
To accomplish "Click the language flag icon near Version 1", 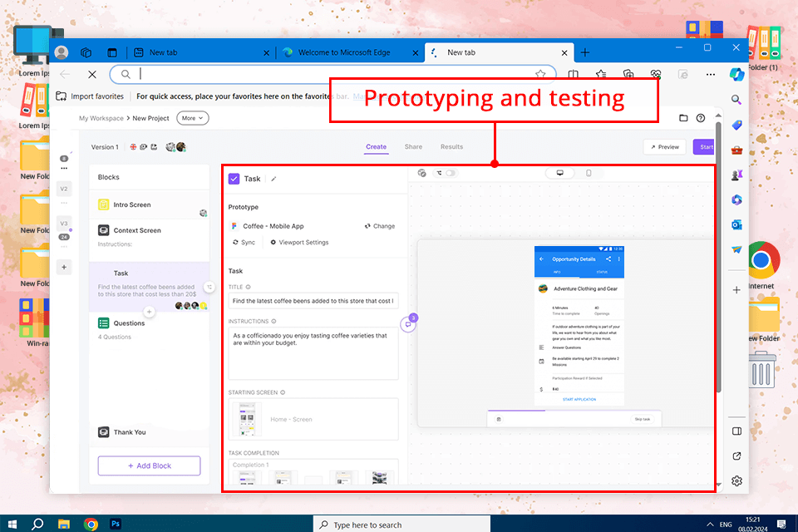I will [133, 147].
